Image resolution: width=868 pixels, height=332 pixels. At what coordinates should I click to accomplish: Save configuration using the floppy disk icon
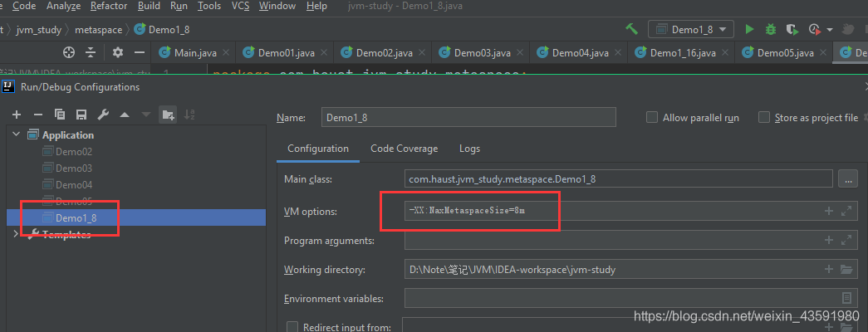tap(81, 115)
